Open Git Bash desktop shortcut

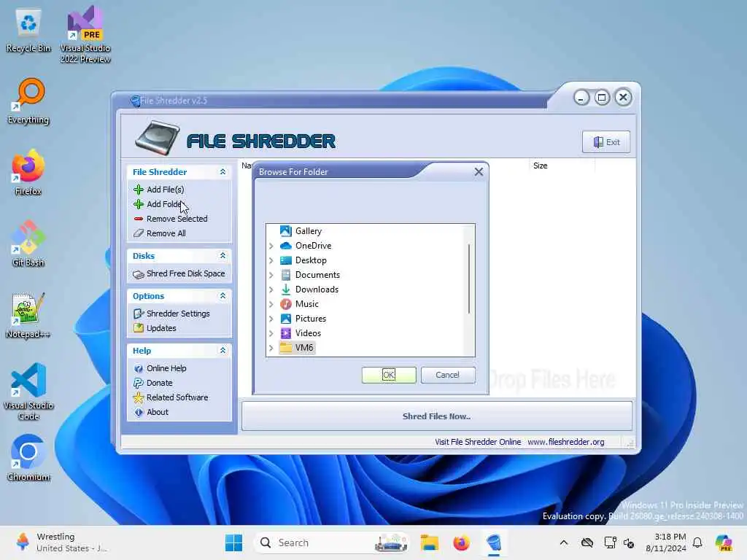coord(28,244)
